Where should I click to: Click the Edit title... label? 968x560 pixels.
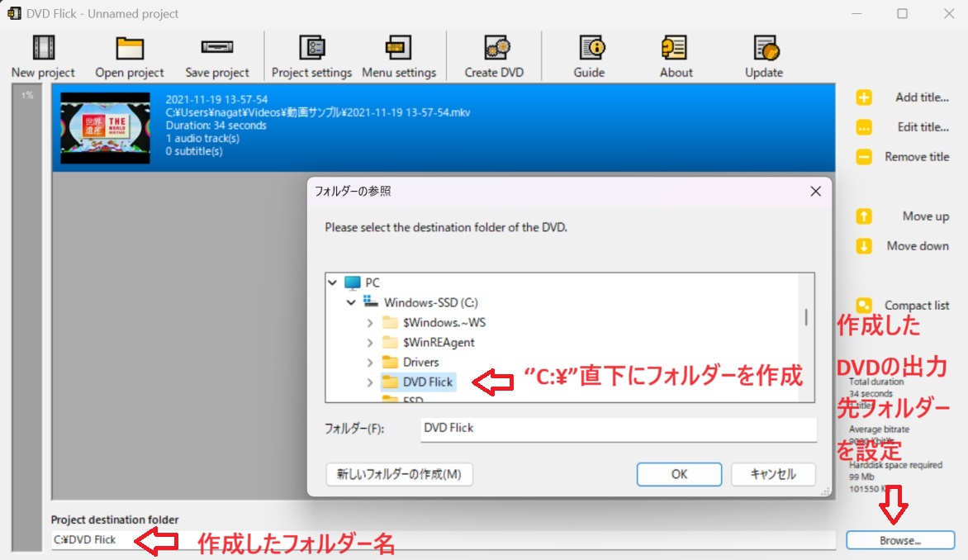click(x=923, y=127)
